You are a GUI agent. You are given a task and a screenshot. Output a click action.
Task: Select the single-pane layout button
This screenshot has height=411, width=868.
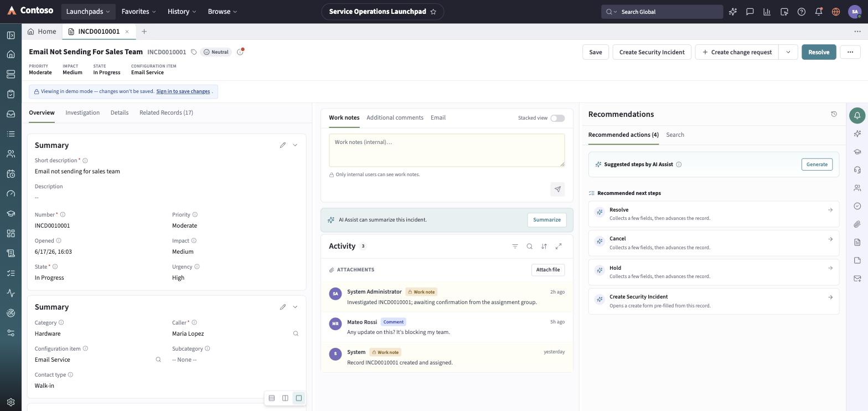[x=299, y=398]
